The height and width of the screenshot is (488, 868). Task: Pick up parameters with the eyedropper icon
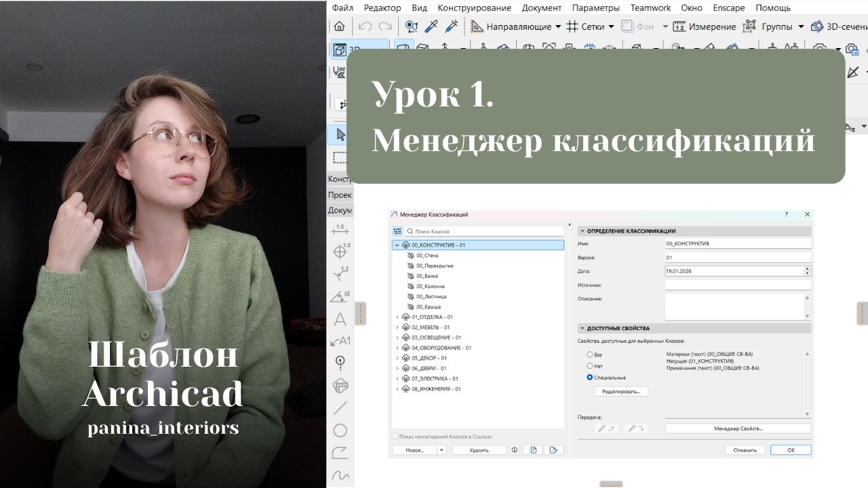[x=431, y=26]
